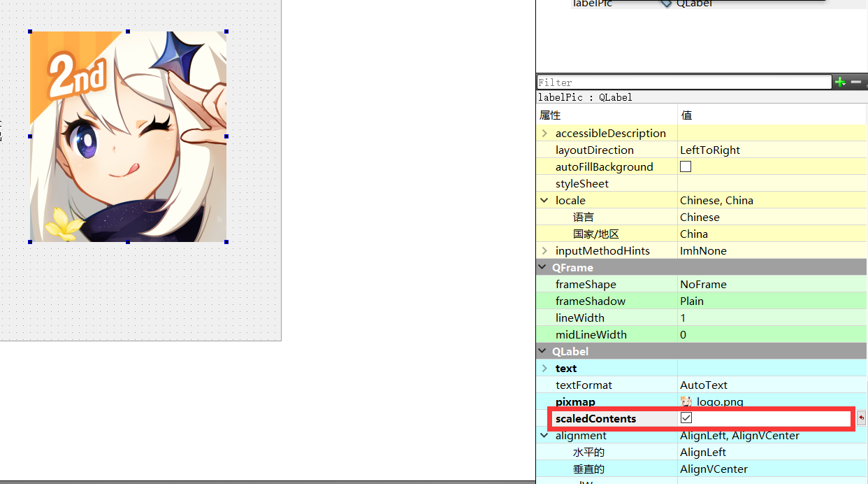868x484 pixels.
Task: Click the NoFrame value
Action: point(703,284)
